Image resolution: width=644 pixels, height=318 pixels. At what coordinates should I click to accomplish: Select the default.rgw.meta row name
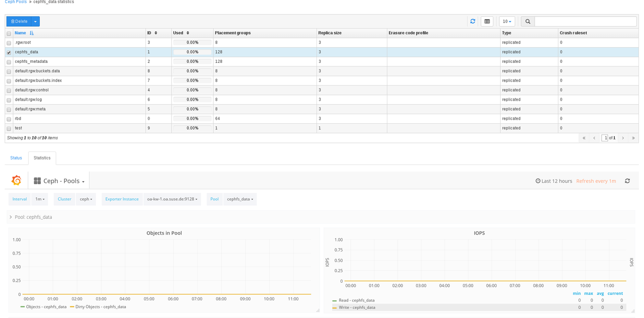pyautogui.click(x=30, y=109)
